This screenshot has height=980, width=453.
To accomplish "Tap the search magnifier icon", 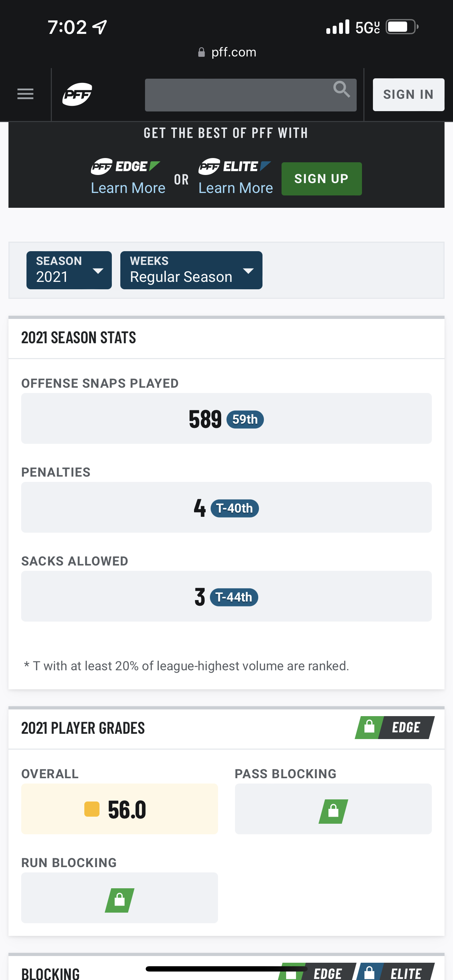I will (341, 90).
